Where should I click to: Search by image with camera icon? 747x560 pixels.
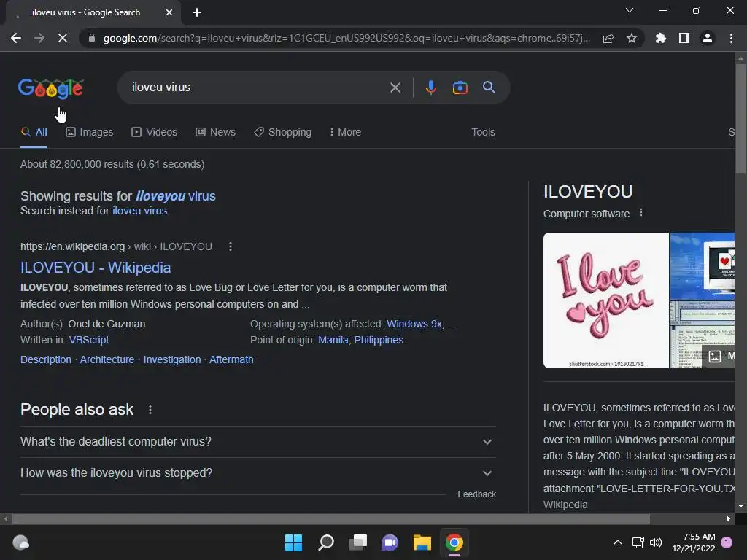click(460, 87)
